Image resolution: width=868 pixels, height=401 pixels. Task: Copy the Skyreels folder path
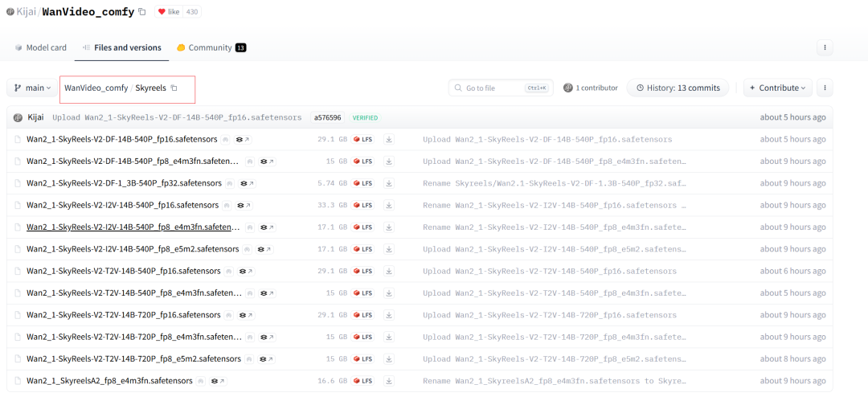pos(174,88)
